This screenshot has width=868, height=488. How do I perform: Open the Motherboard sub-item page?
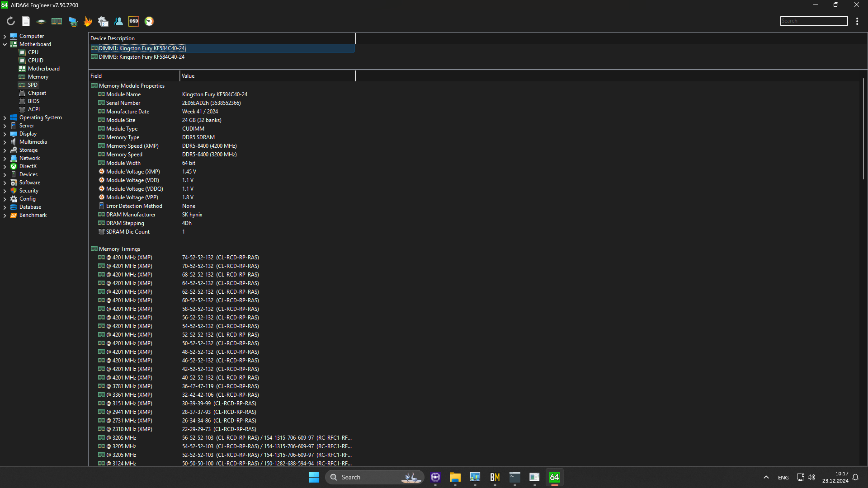point(44,69)
